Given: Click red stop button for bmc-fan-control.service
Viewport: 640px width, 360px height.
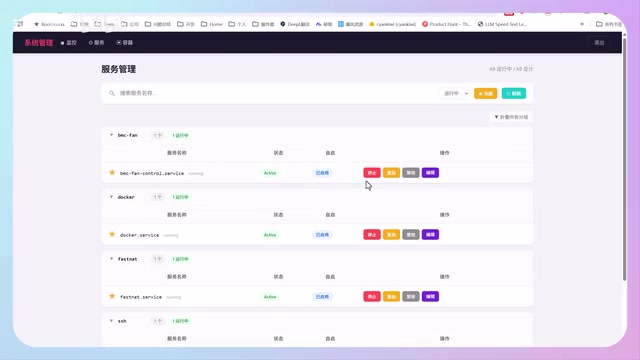Looking at the screenshot, I should point(372,173).
